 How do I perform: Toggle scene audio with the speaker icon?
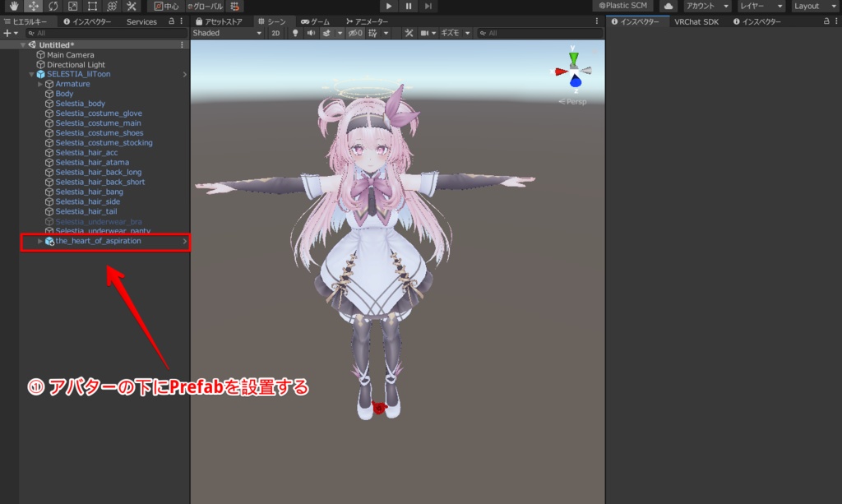[311, 33]
